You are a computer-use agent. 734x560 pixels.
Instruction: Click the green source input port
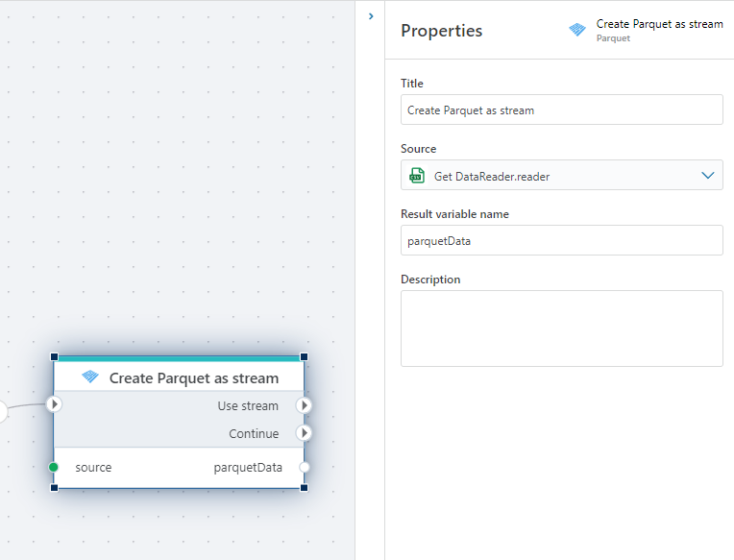[54, 468]
